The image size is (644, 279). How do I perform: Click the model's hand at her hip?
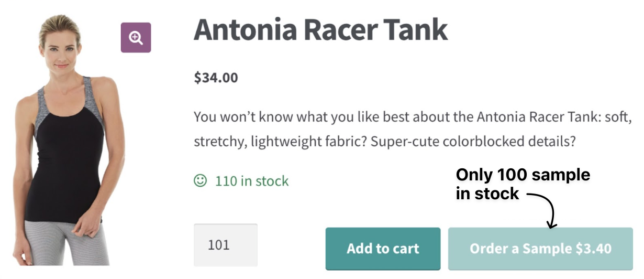pyautogui.click(x=84, y=227)
